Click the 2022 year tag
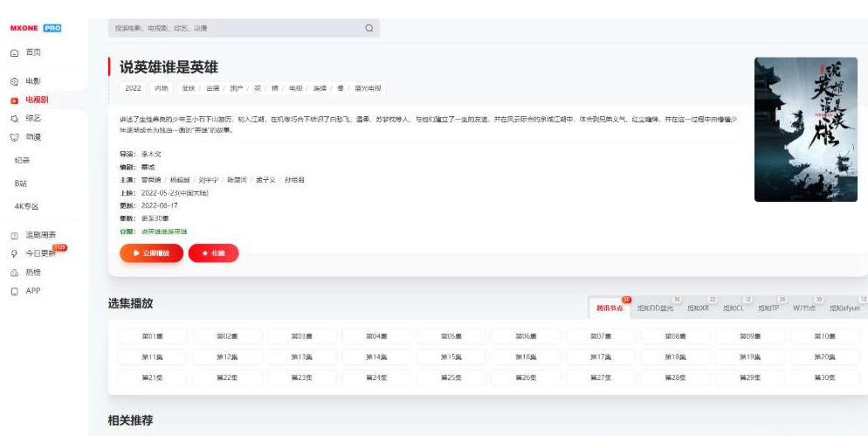 pyautogui.click(x=133, y=88)
